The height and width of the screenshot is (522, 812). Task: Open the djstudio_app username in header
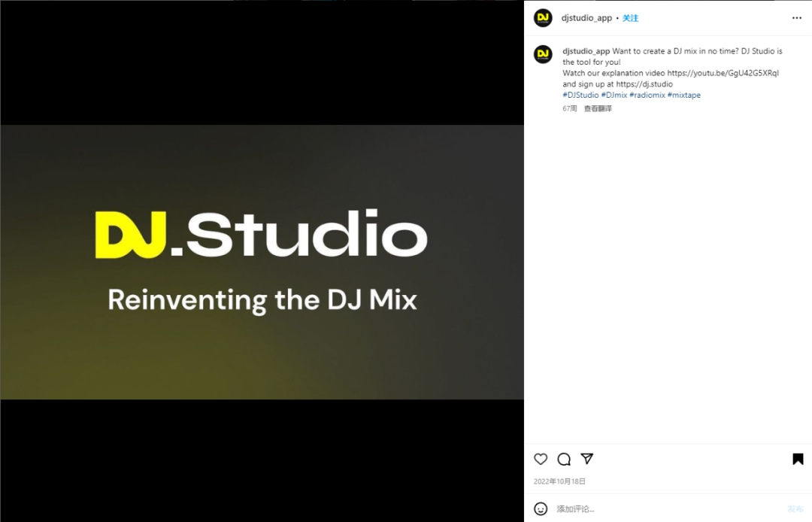(x=586, y=18)
